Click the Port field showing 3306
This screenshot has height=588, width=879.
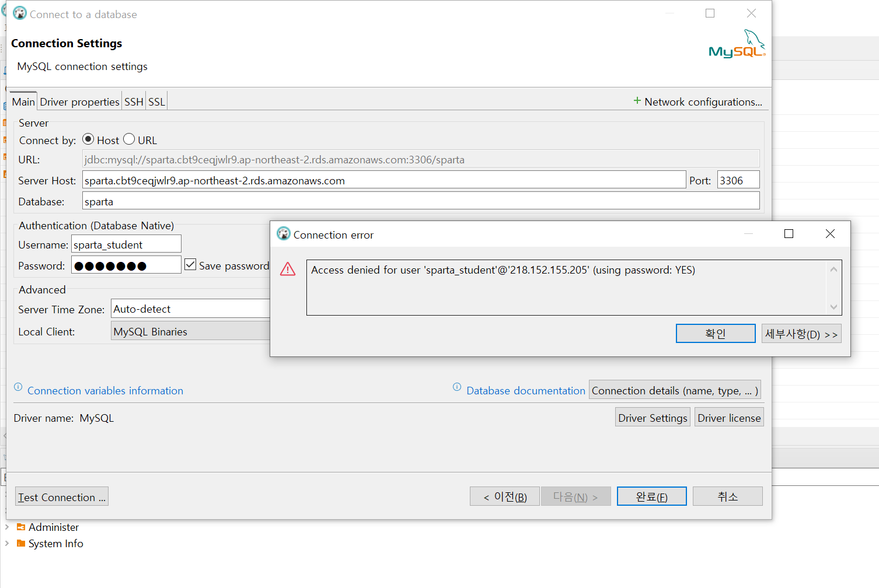point(738,180)
